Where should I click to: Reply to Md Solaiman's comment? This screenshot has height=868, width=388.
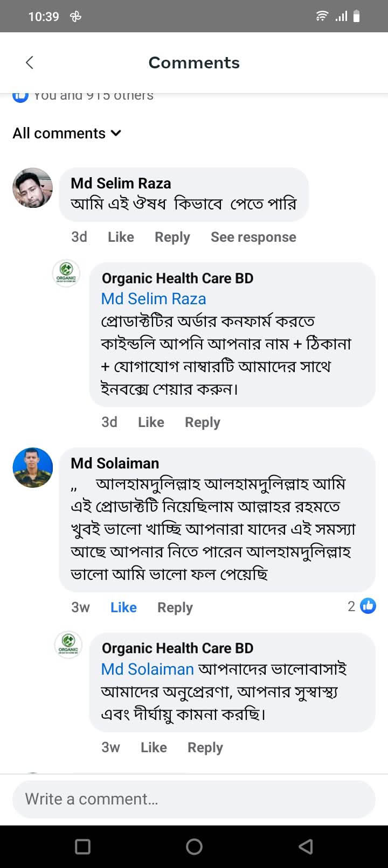[175, 607]
